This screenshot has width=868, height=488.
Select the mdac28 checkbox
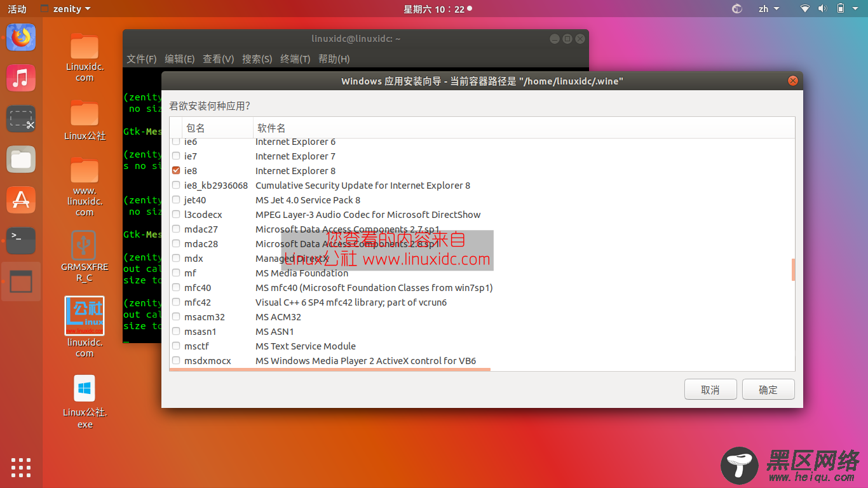click(176, 244)
